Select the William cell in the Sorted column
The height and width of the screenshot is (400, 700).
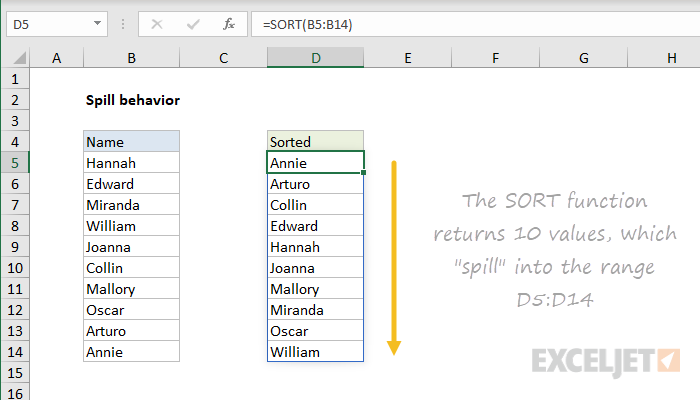[x=316, y=352]
